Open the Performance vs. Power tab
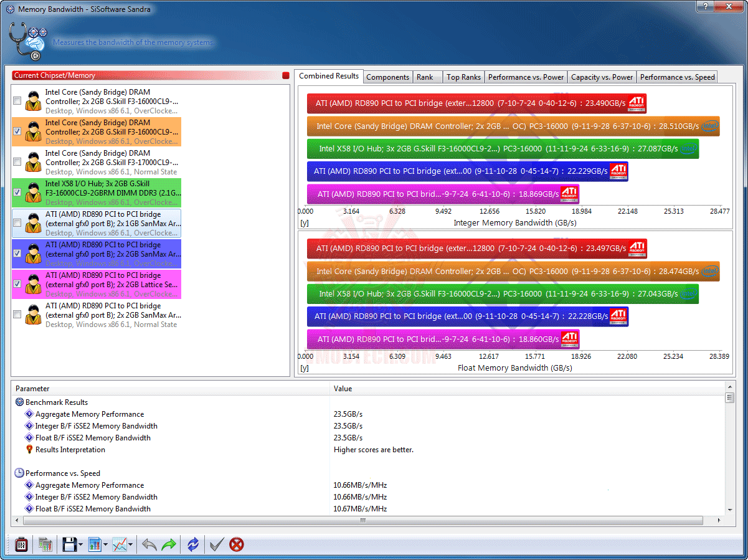 click(x=526, y=77)
